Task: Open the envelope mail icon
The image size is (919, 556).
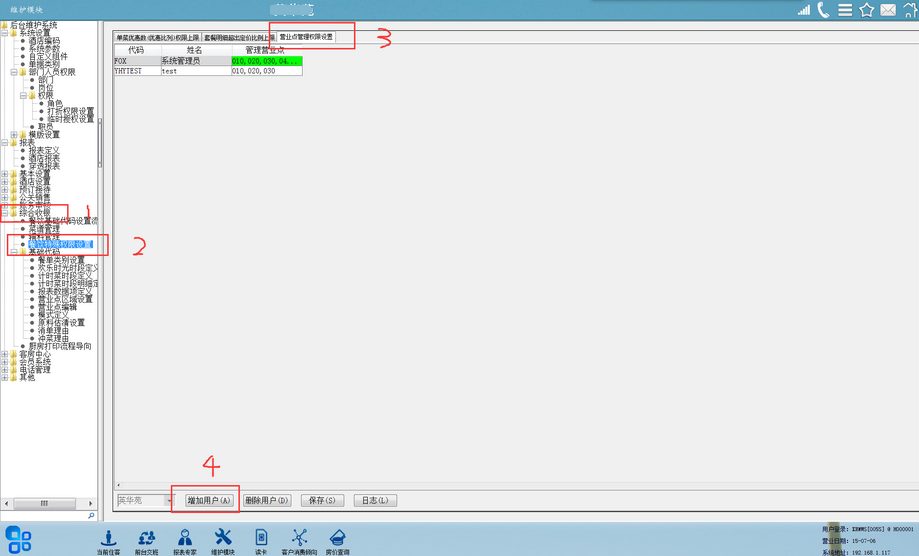Action: (888, 10)
